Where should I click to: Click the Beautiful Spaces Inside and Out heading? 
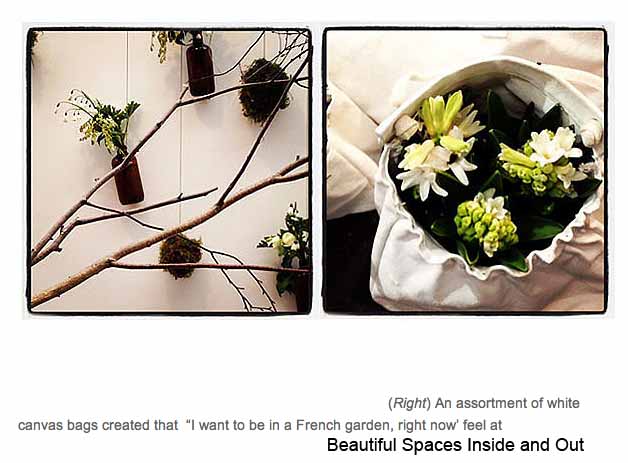455,445
